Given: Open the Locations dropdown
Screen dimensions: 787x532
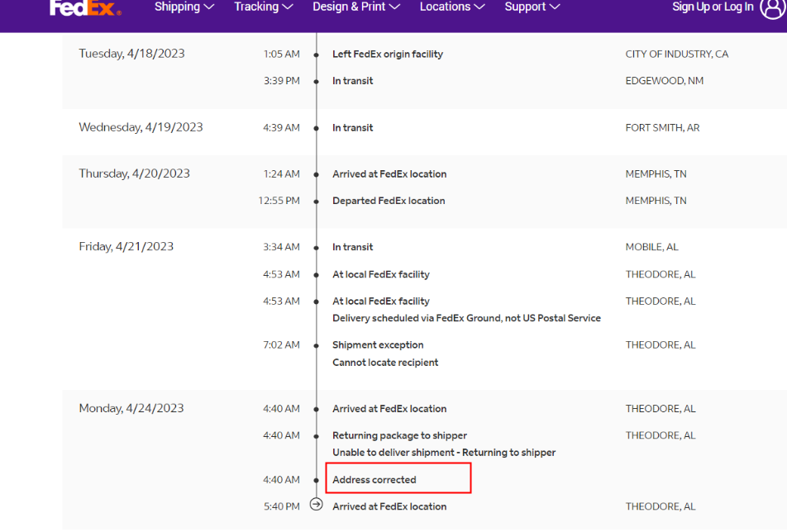Looking at the screenshot, I should coord(452,7).
